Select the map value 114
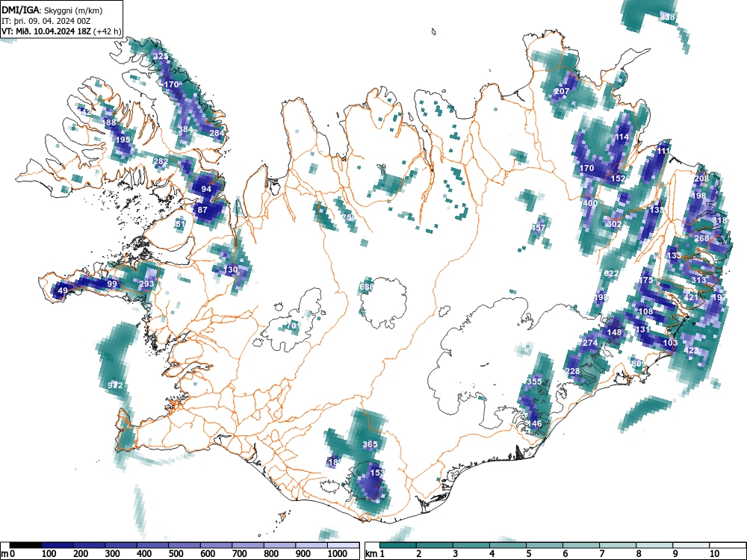The width and height of the screenshot is (747, 560). (x=622, y=137)
